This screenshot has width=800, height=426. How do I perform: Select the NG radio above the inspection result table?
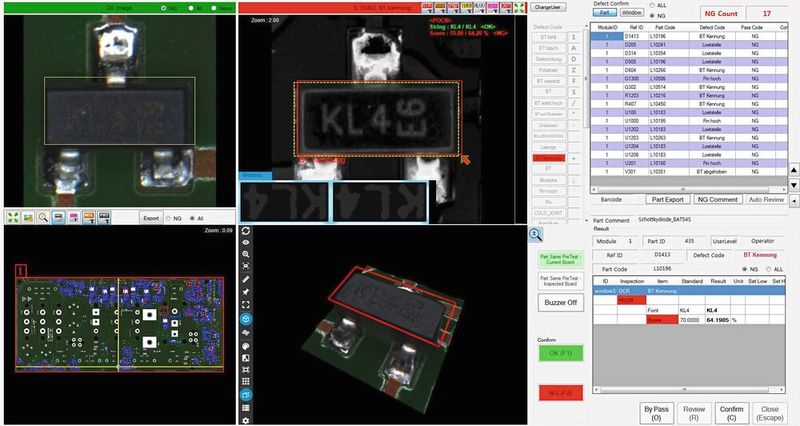pyautogui.click(x=745, y=269)
